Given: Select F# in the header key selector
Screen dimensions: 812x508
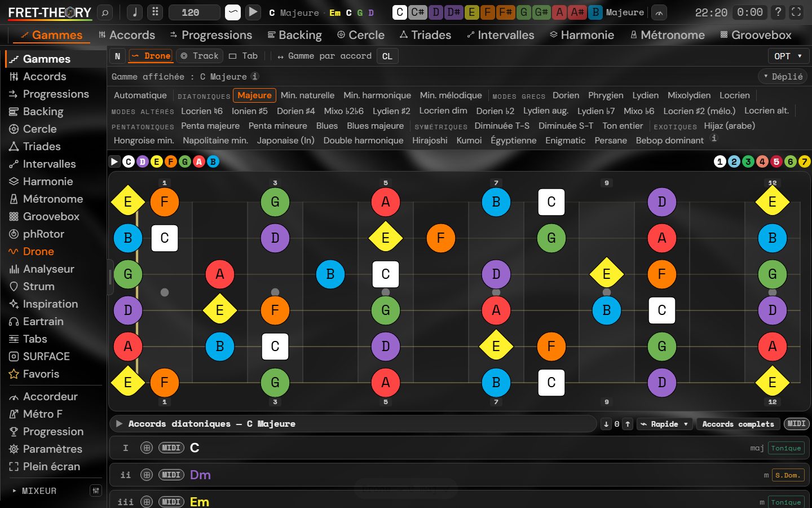Looking at the screenshot, I should (505, 12).
